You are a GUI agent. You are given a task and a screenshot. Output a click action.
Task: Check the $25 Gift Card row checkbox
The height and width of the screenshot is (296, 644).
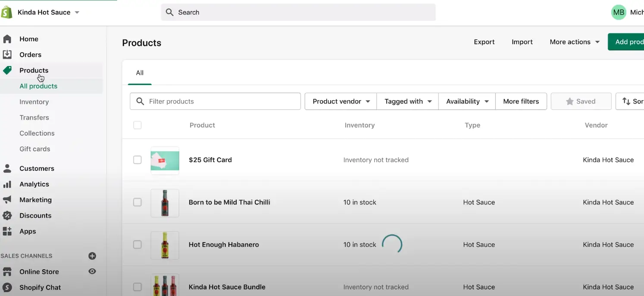[x=138, y=160]
